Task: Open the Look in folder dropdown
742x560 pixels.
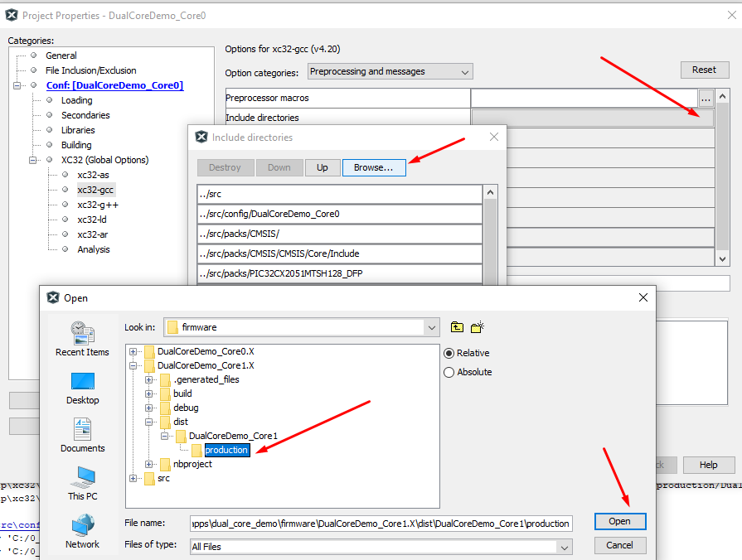Action: tap(301, 327)
